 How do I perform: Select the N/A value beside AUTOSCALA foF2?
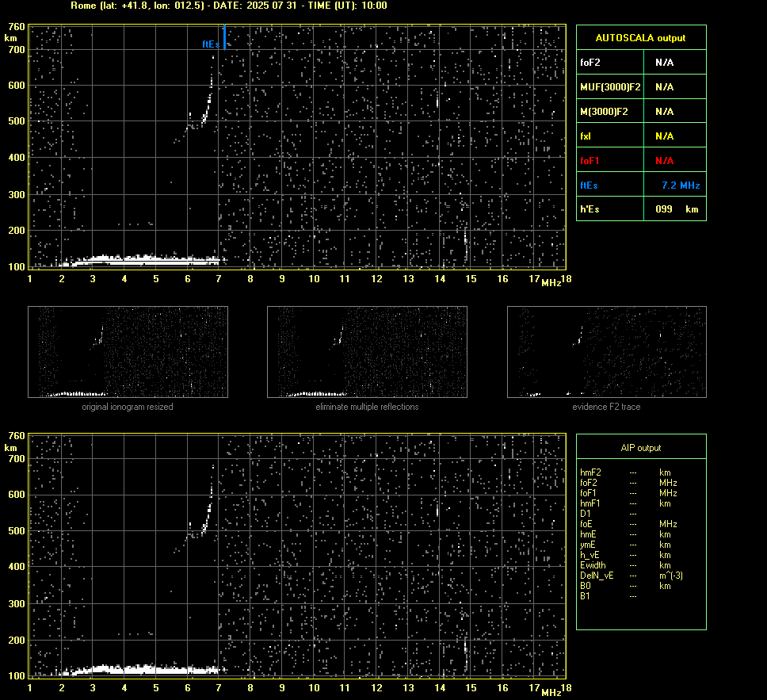(x=664, y=63)
